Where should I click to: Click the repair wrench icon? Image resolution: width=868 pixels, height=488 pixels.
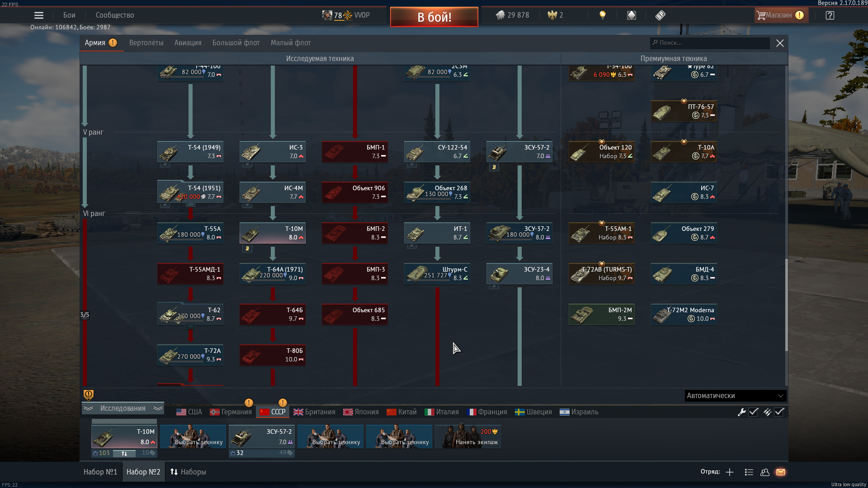click(741, 412)
